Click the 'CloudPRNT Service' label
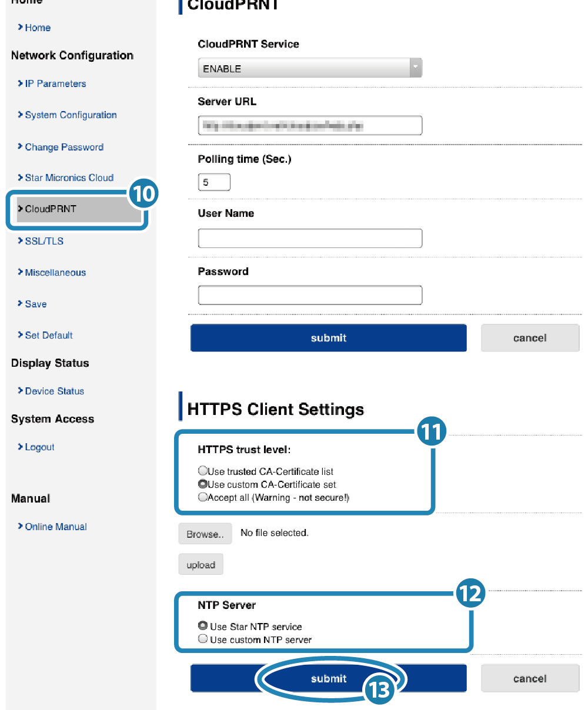 pyautogui.click(x=249, y=44)
